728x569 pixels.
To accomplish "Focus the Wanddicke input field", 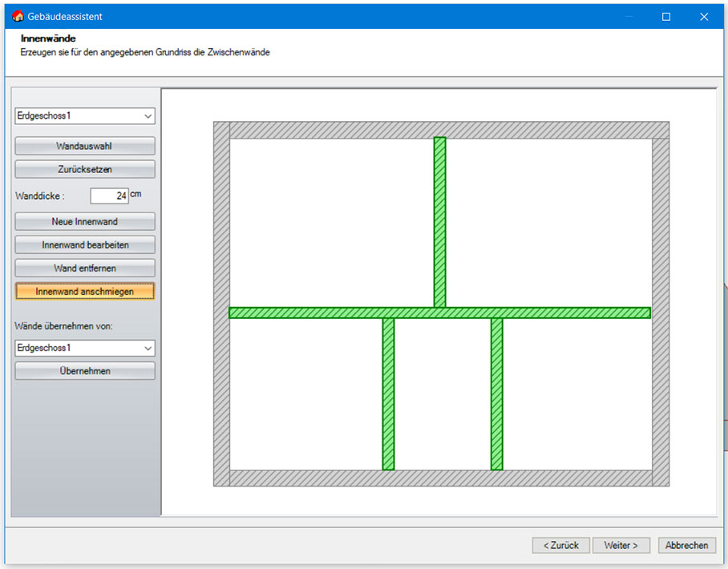I will click(109, 196).
